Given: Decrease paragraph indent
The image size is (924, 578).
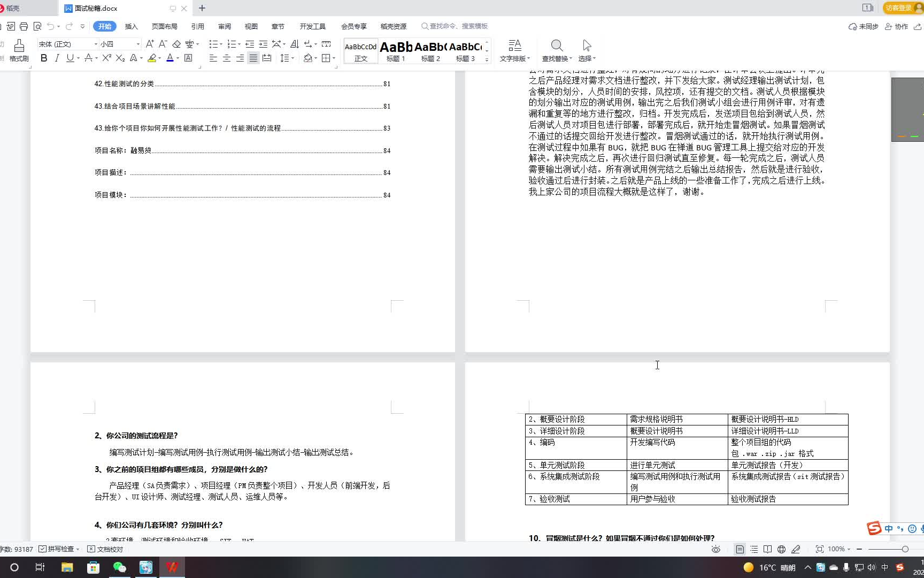Looking at the screenshot, I should [x=250, y=44].
